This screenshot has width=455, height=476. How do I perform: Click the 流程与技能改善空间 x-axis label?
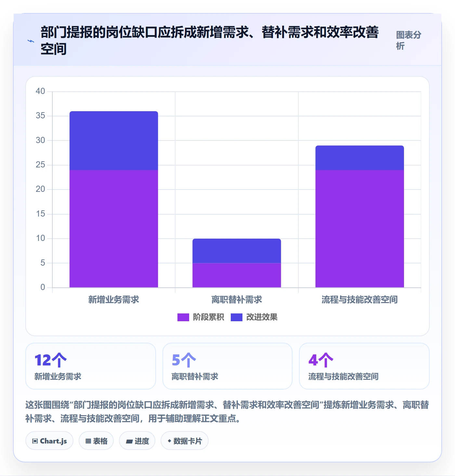[x=360, y=299]
